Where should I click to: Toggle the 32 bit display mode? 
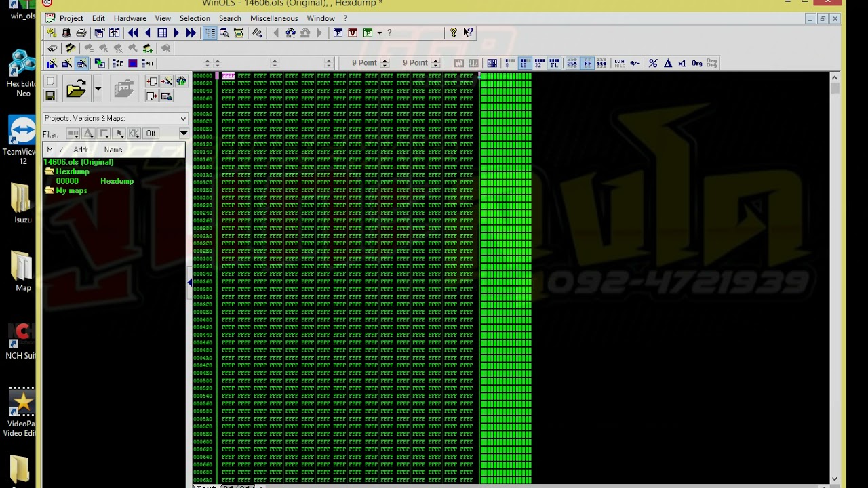[539, 63]
